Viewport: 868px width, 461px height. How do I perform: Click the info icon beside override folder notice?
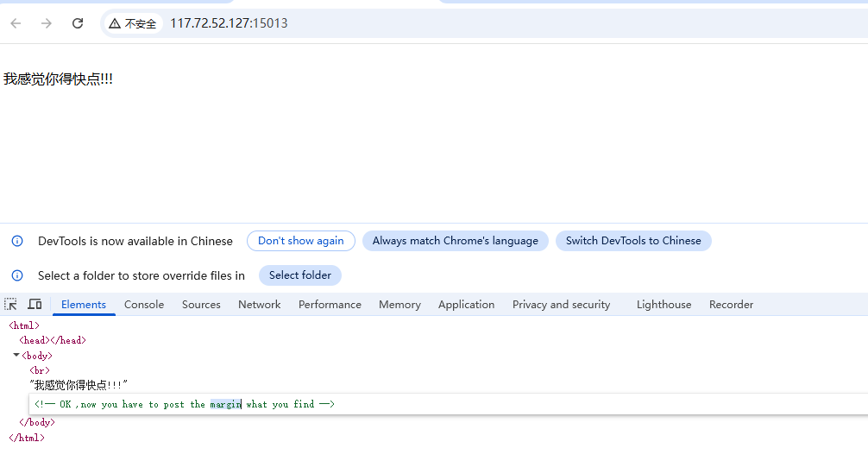tap(17, 275)
